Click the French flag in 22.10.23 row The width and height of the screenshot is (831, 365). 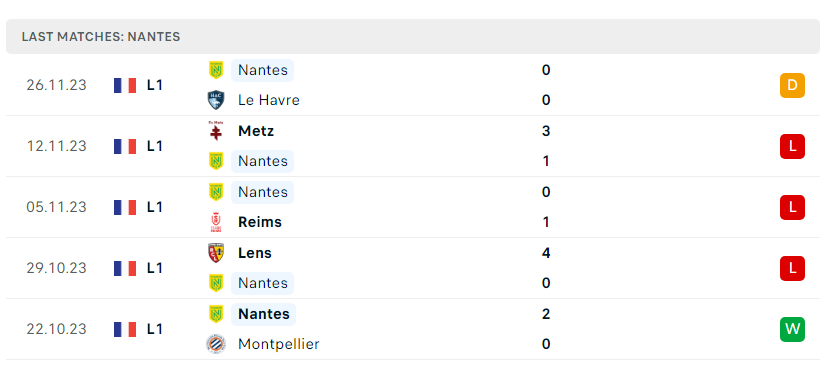pos(125,330)
